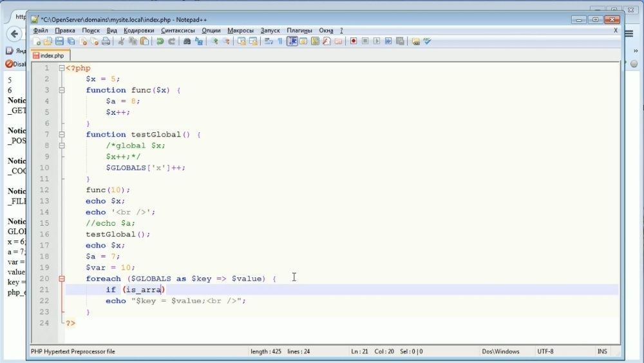Image resolution: width=644 pixels, height=363 pixels.
Task: Zoom in with the magnifier plus icon
Action: click(214, 41)
